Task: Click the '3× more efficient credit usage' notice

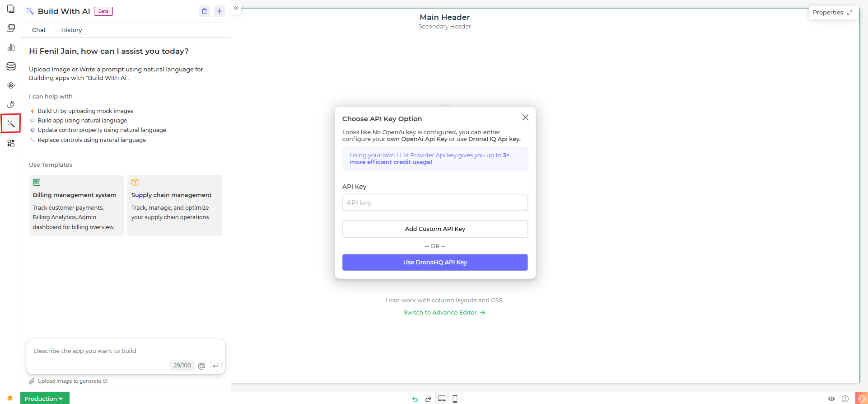Action: [435, 159]
